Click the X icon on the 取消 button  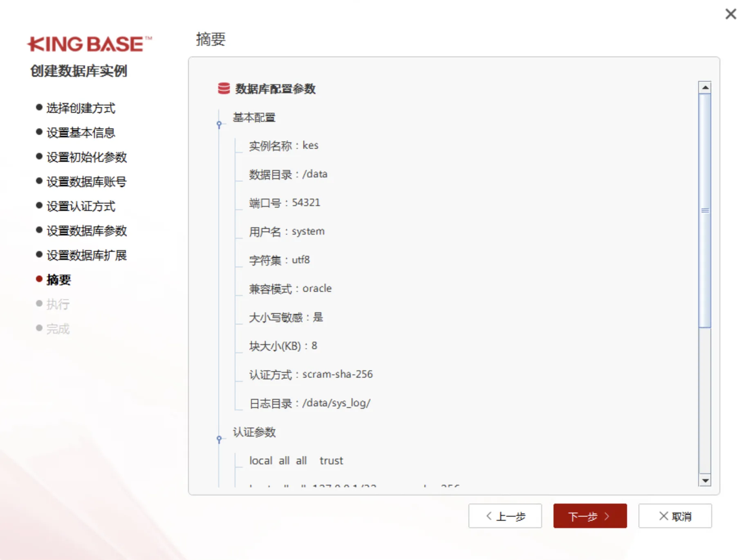tap(662, 516)
